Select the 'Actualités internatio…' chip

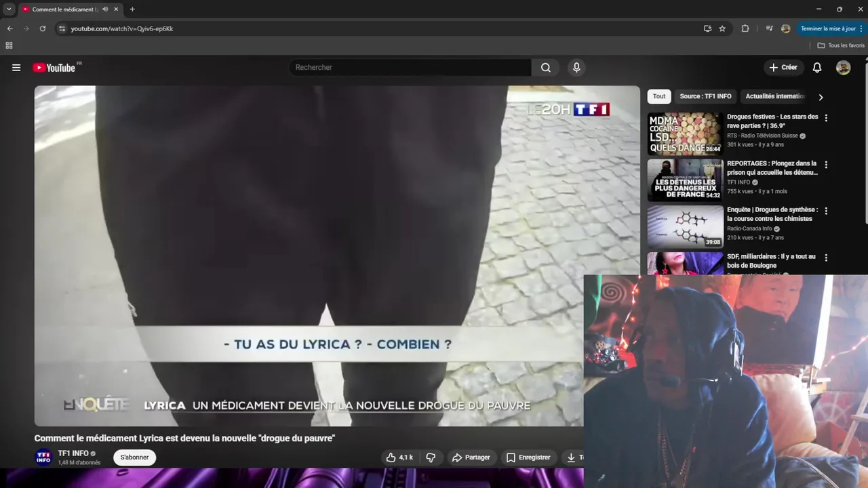774,96
